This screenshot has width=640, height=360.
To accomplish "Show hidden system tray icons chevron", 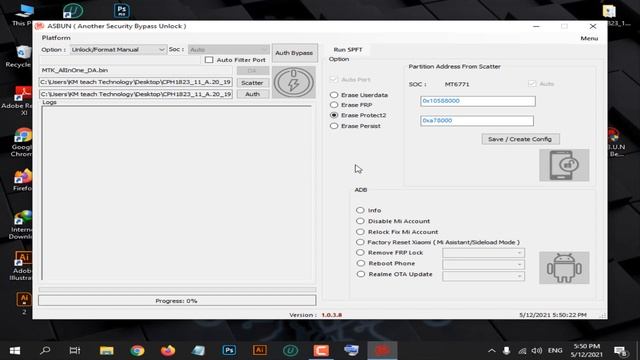I will [x=492, y=351].
